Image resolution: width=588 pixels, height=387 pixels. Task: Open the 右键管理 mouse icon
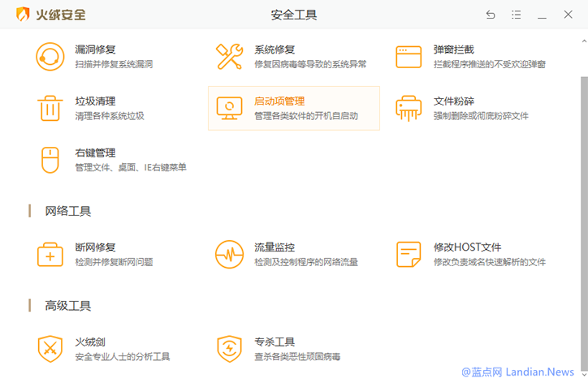[50, 159]
